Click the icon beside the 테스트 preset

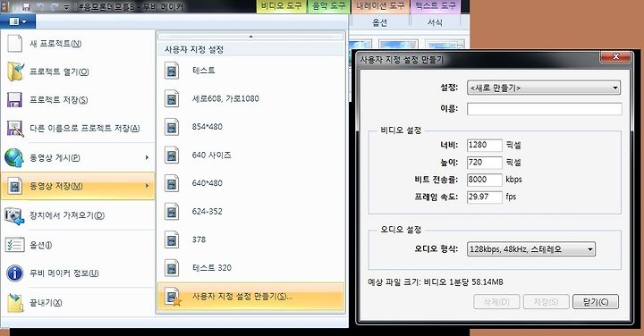coord(172,71)
